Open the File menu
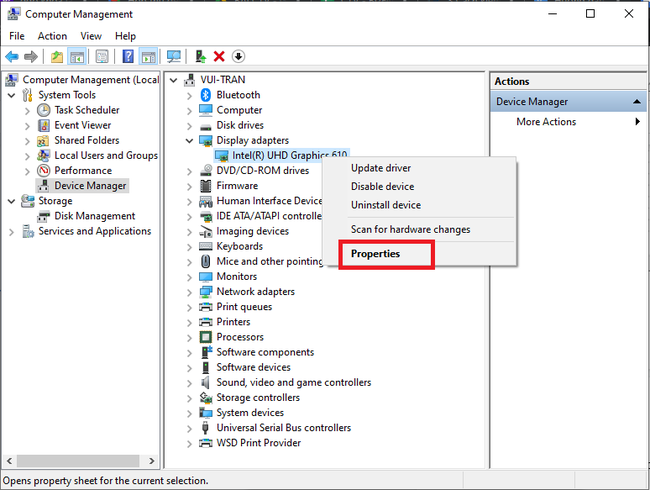Image resolution: width=650 pixels, height=490 pixels. pos(17,36)
